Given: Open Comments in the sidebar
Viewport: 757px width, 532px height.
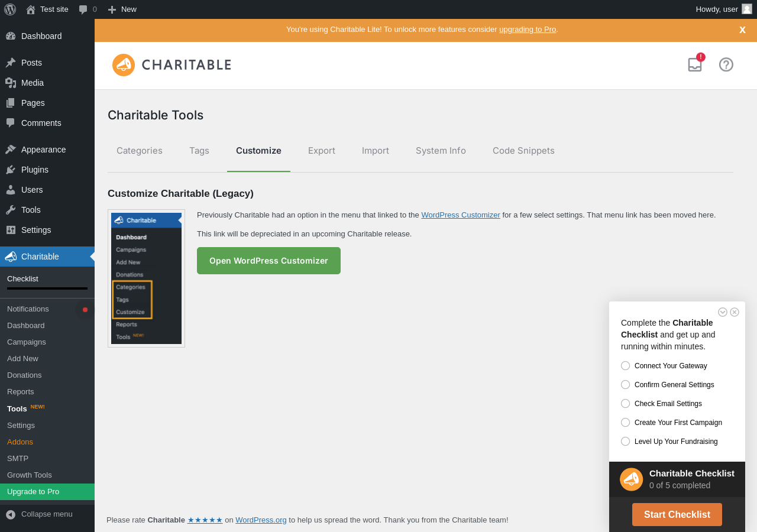Looking at the screenshot, I should tap(47, 123).
